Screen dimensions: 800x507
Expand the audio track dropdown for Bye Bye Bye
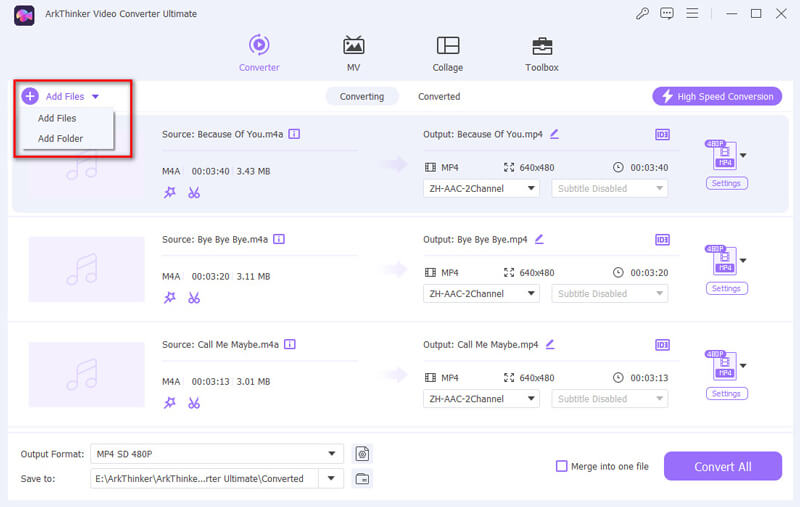coord(481,293)
